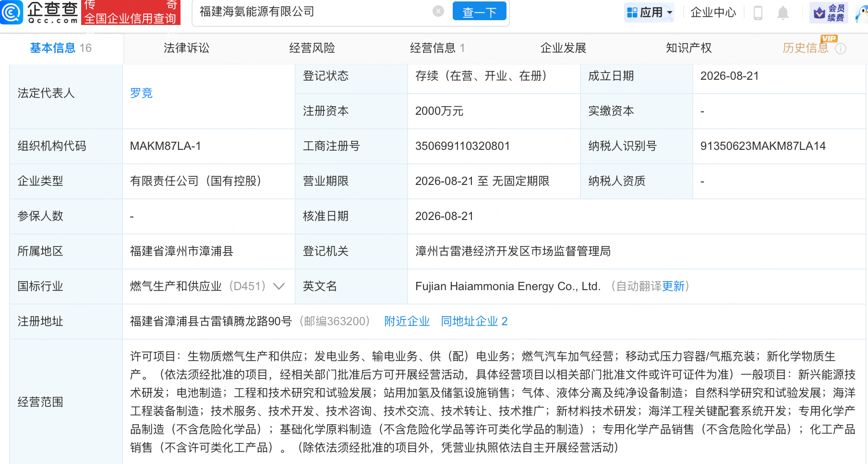Viewport: 868px width, 464px height.
Task: Click the Qichacha logo icon
Action: pos(12,12)
